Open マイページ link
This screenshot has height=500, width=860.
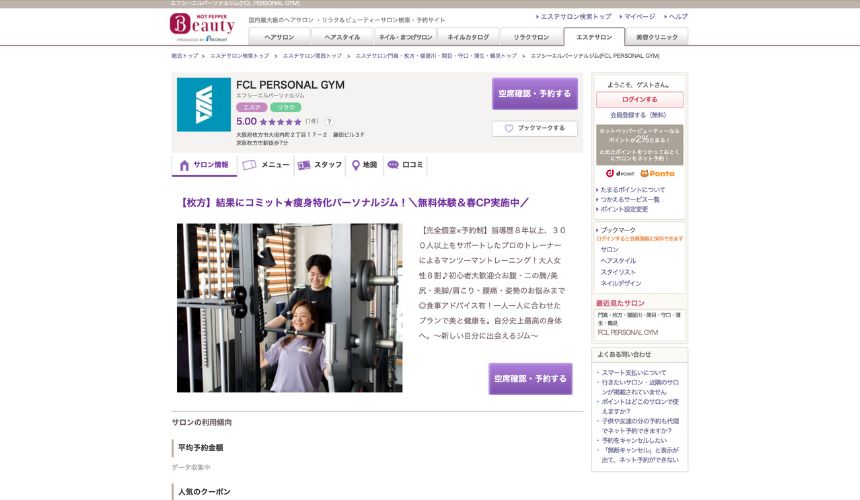639,16
